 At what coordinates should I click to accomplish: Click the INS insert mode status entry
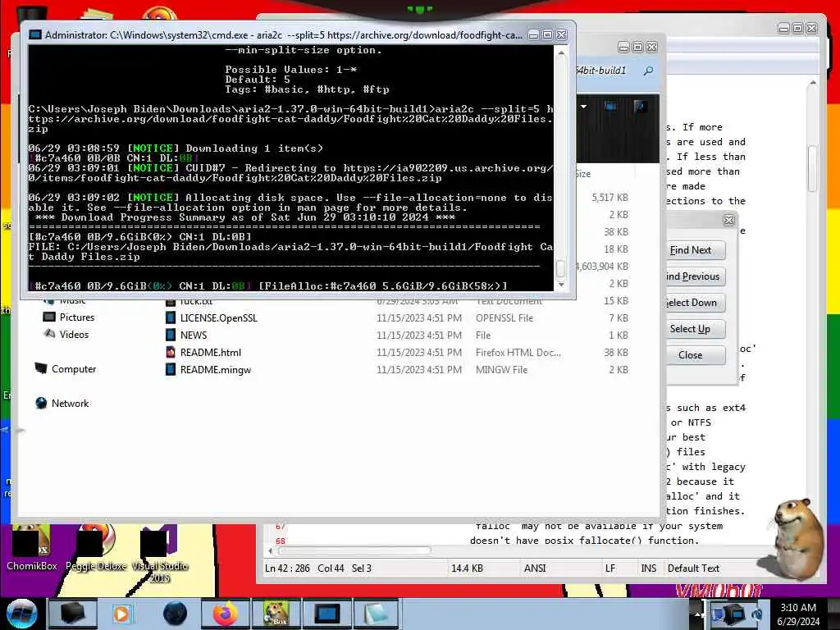pyautogui.click(x=648, y=568)
